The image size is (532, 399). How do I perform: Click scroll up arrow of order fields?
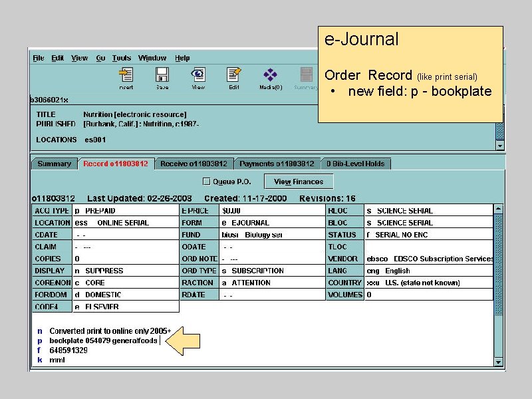pos(498,209)
